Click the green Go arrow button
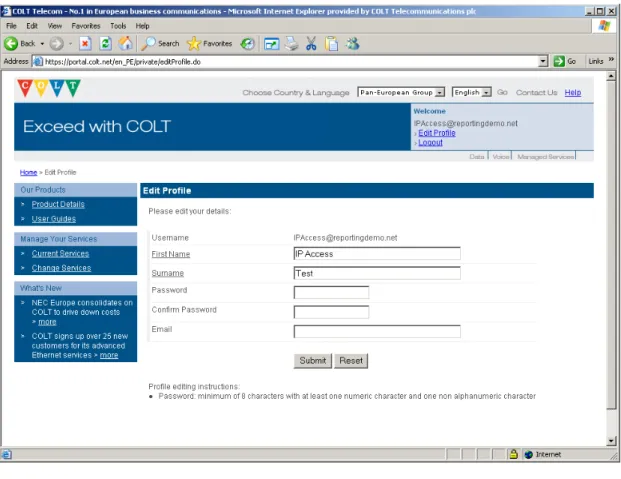This screenshot has width=621, height=479. point(559,61)
